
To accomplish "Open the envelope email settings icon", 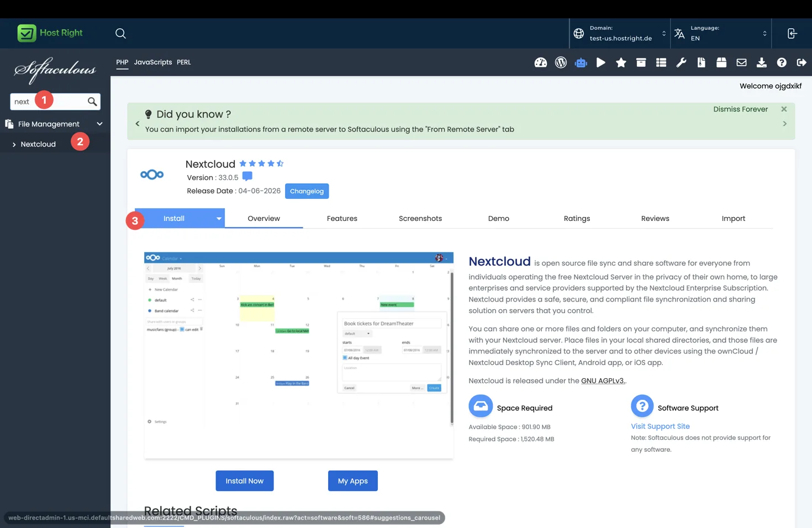I will click(741, 62).
